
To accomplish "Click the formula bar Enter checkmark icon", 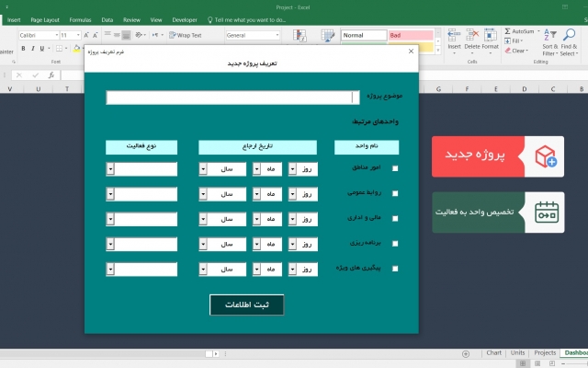I will click(x=35, y=75).
